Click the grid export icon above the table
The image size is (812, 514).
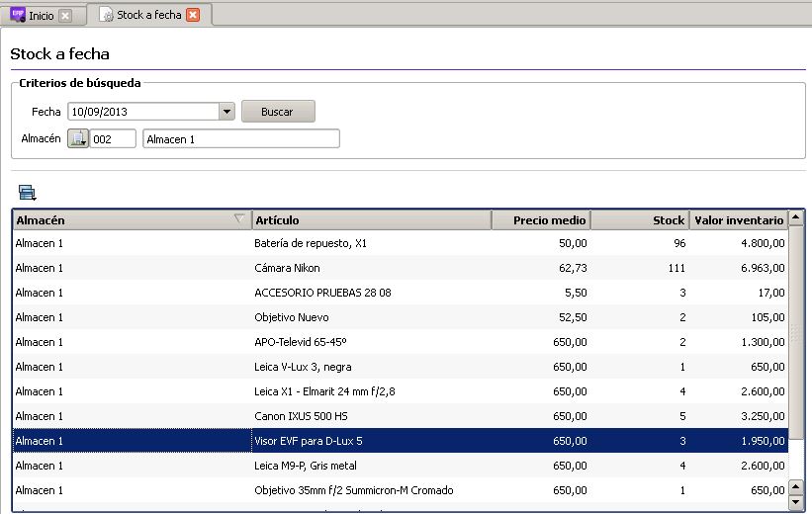[27, 192]
